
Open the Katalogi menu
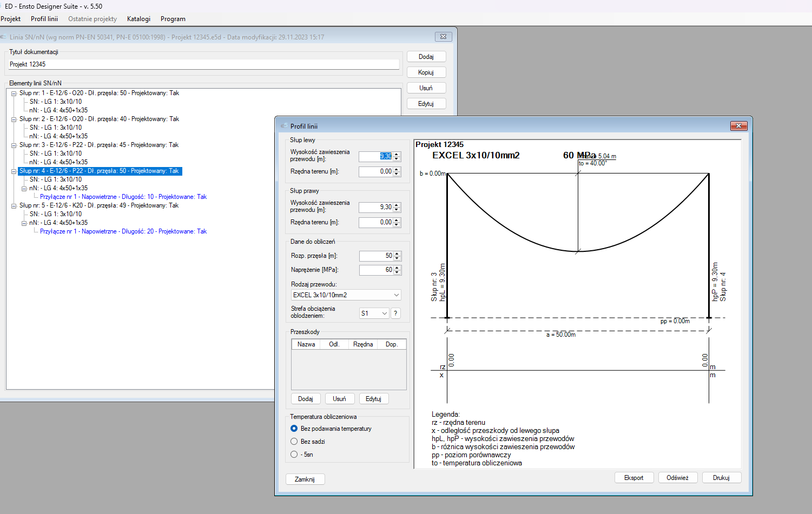click(x=138, y=19)
